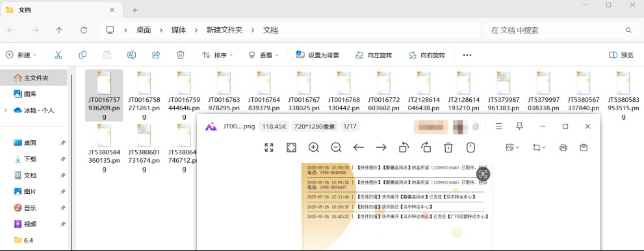
Task: Toggle the 预览 preview pane
Action: (x=621, y=54)
